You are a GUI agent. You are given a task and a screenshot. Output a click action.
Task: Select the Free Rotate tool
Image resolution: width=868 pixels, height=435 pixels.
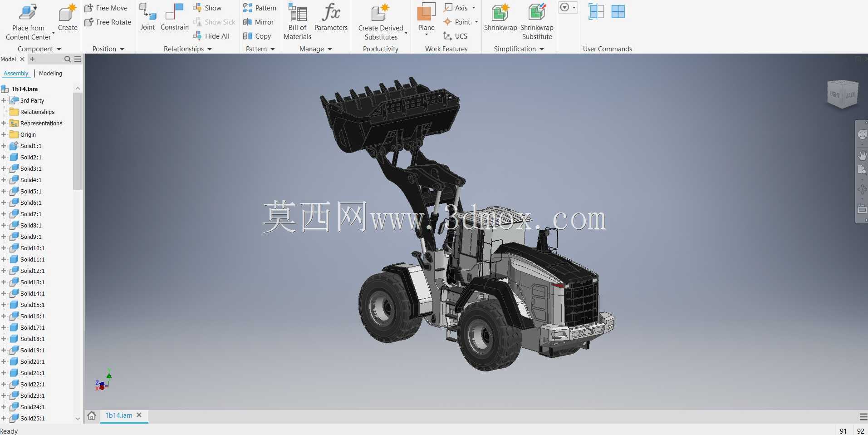108,22
